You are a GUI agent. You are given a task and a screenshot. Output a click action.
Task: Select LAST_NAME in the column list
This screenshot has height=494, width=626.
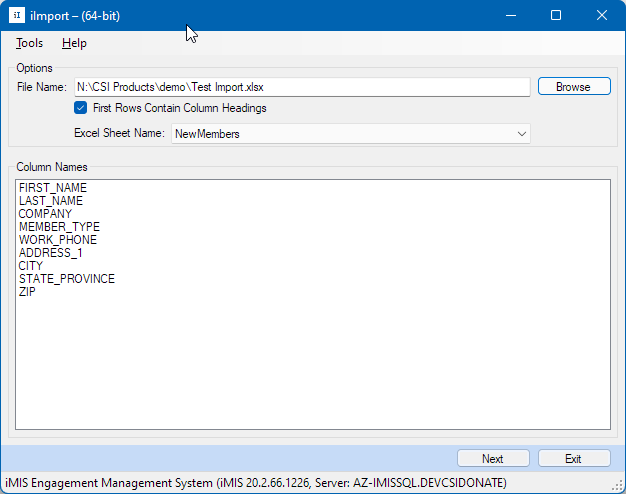pos(51,201)
